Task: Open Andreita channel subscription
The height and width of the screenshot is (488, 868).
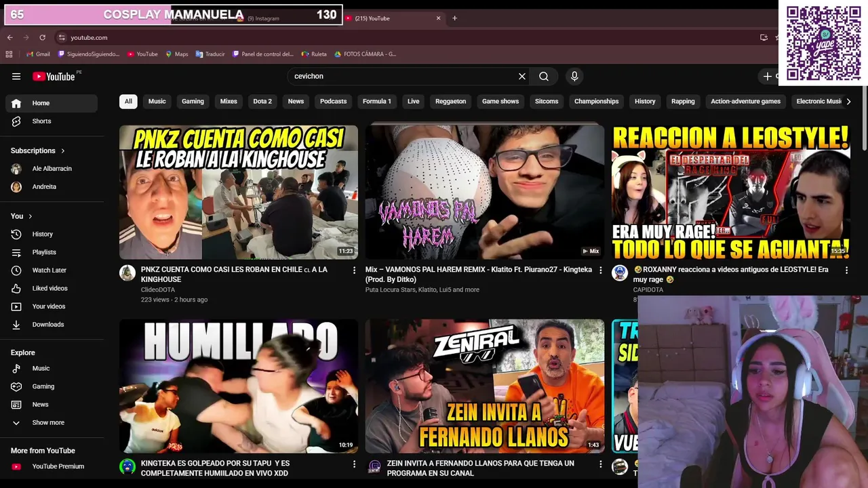Action: coord(52,186)
